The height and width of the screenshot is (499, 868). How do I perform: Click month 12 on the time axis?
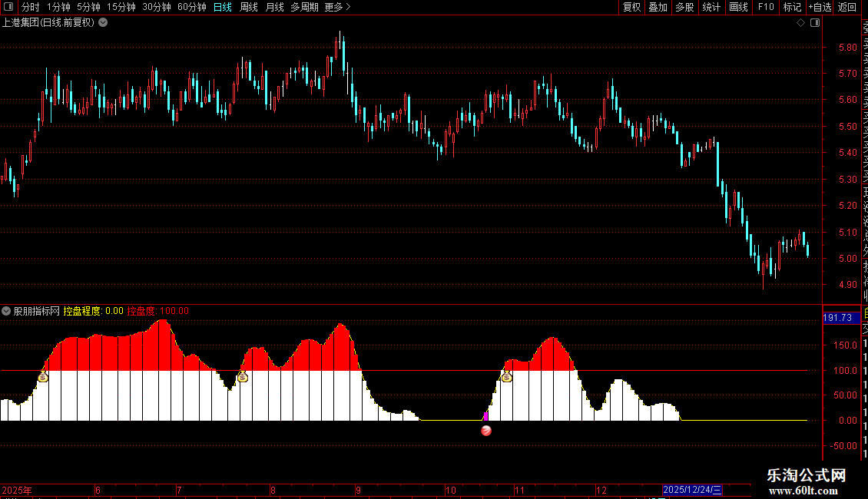click(601, 490)
